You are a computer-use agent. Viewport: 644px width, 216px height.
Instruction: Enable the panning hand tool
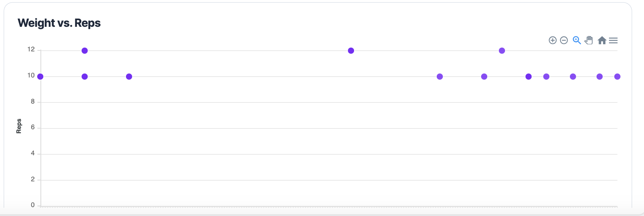coord(589,40)
